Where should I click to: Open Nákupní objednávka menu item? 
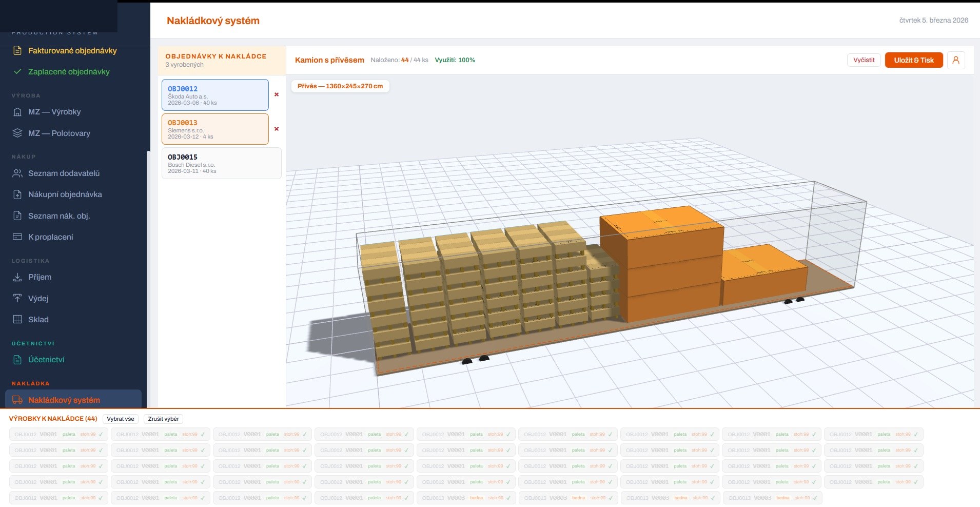(65, 194)
